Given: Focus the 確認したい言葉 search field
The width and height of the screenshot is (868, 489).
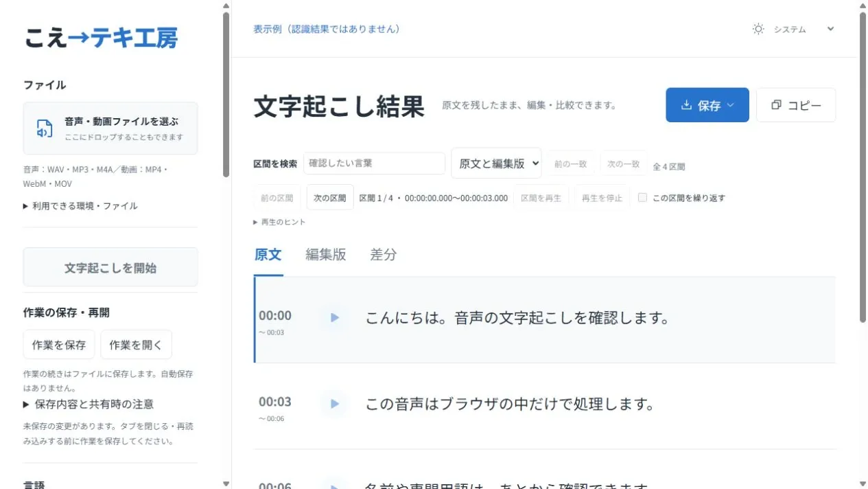Looking at the screenshot, I should [x=374, y=163].
